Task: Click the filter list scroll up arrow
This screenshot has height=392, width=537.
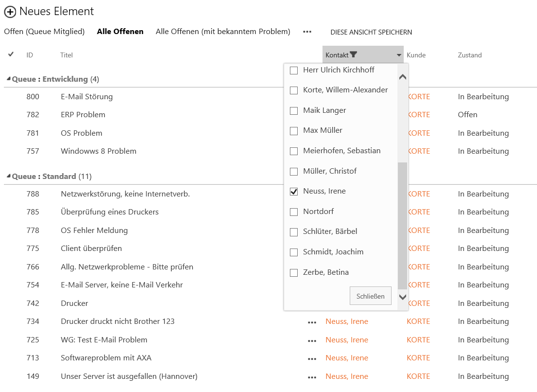Action: (403, 77)
